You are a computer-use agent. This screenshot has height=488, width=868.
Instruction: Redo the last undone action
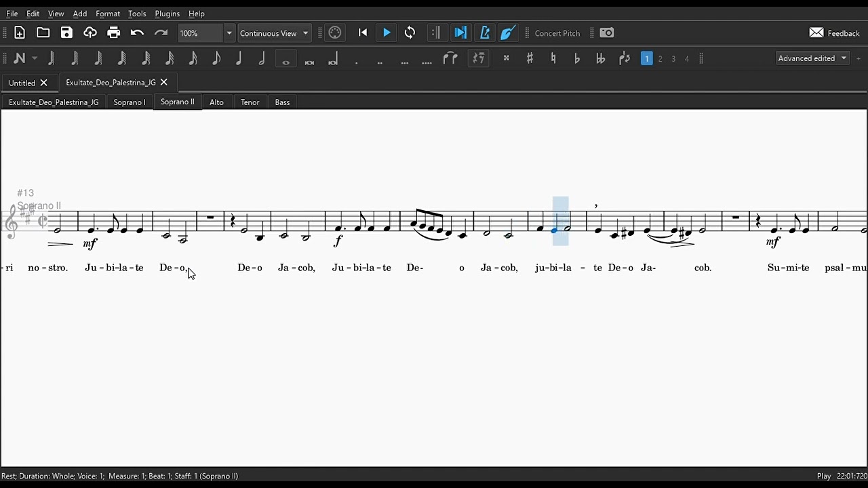(161, 33)
